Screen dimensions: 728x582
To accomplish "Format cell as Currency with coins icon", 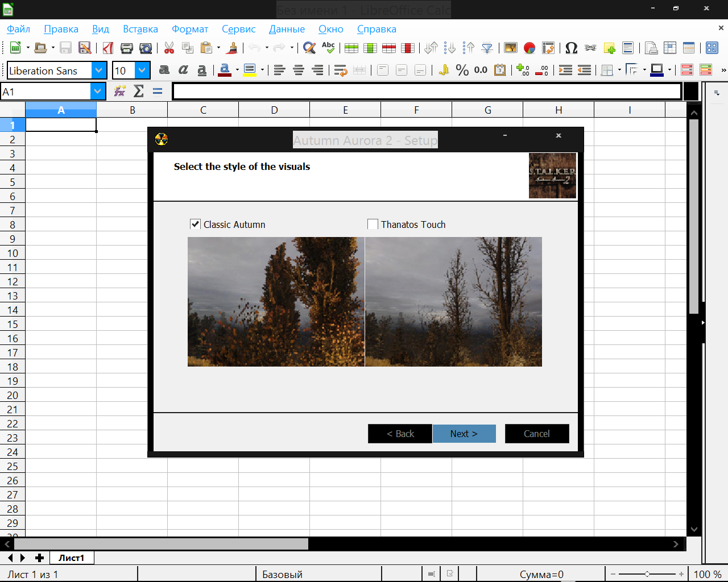I will coord(444,70).
